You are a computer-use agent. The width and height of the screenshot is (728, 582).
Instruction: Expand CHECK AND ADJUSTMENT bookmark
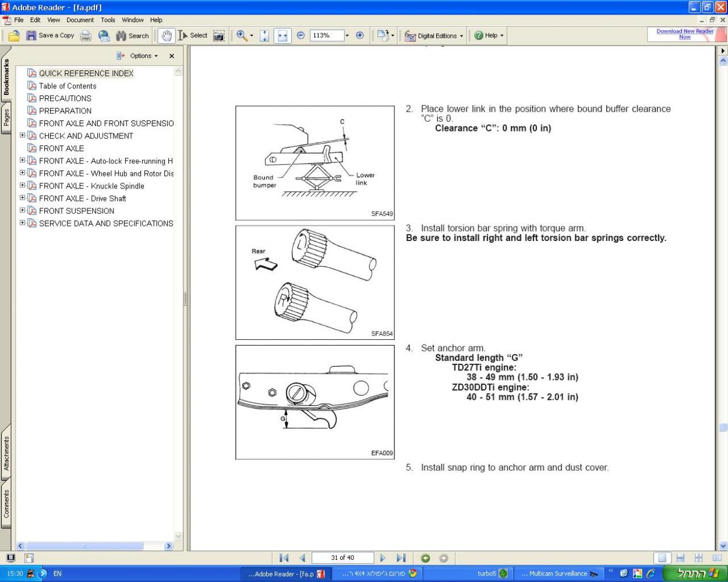(23, 136)
